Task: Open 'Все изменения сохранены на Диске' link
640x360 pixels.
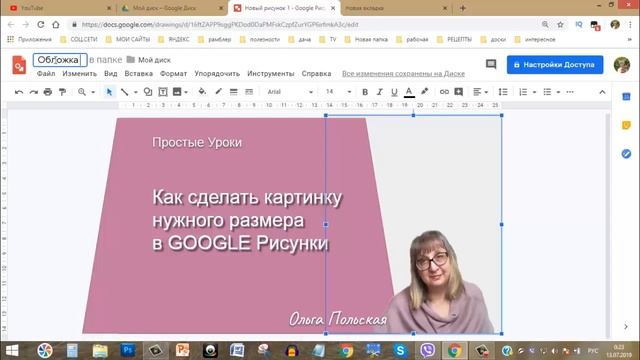Action: [403, 74]
